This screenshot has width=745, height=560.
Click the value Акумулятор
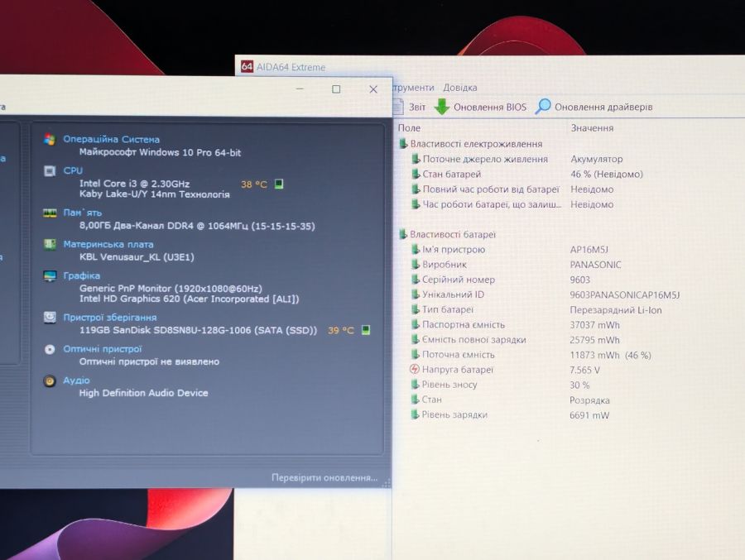(x=597, y=159)
